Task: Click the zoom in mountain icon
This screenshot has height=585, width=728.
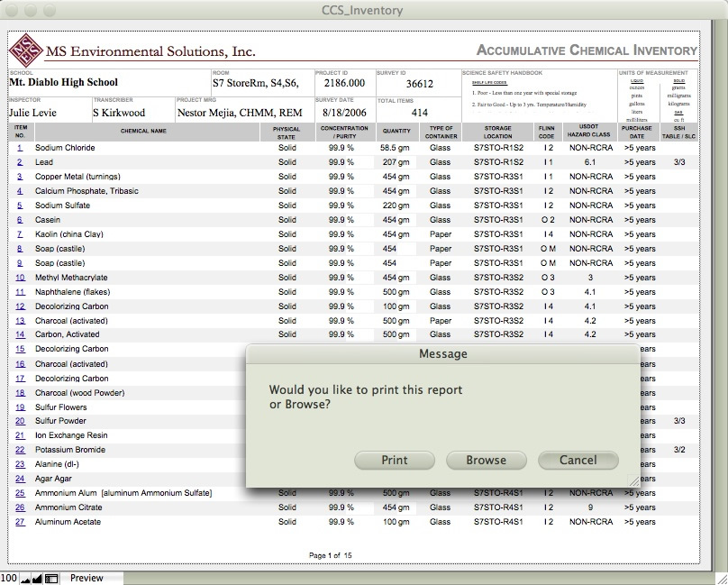Action: pyautogui.click(x=37, y=579)
